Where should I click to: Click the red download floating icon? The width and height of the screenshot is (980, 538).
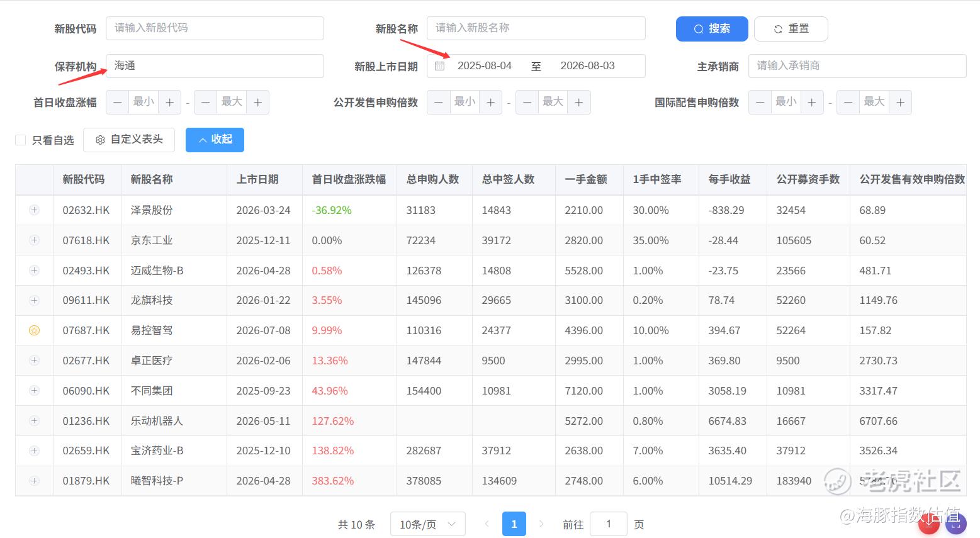click(929, 524)
